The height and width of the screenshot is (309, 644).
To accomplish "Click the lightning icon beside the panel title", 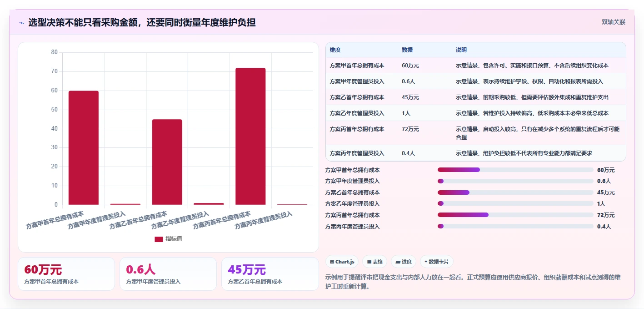I will point(22,22).
